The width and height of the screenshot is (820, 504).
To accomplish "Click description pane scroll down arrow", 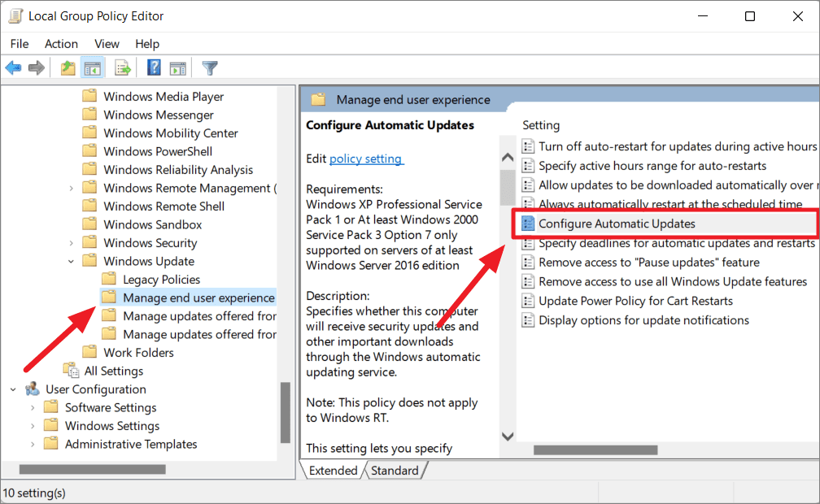I will pyautogui.click(x=508, y=436).
